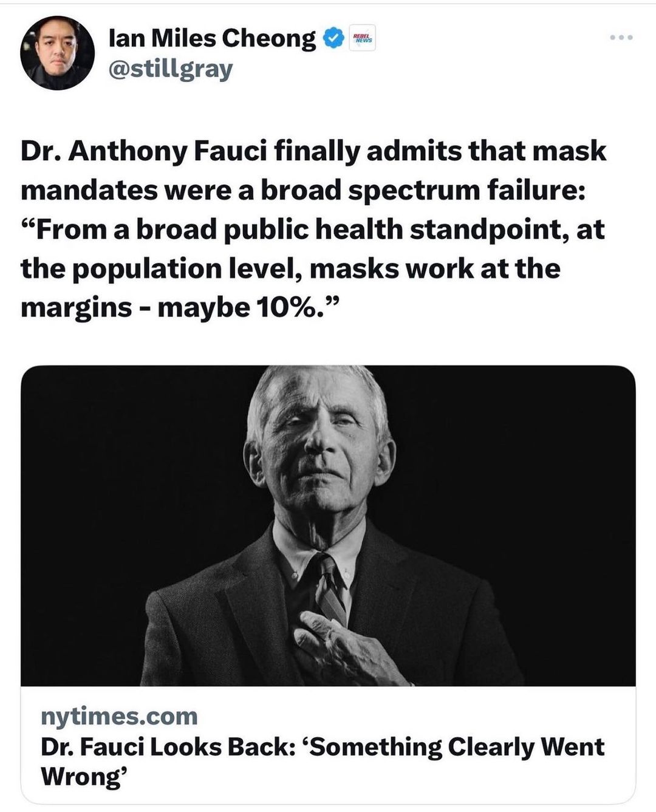Viewport: 656px width, 812px height.
Task: Click the blue verified checkmark badge
Action: [332, 38]
